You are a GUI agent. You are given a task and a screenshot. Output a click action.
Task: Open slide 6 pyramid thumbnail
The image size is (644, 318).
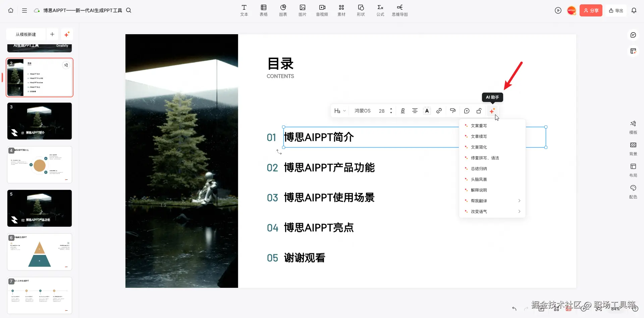(x=40, y=252)
